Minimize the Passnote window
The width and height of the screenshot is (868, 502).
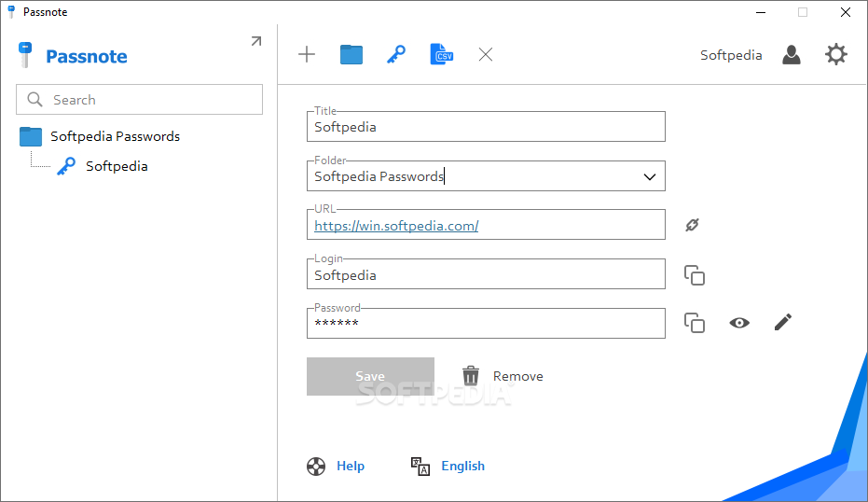click(761, 12)
